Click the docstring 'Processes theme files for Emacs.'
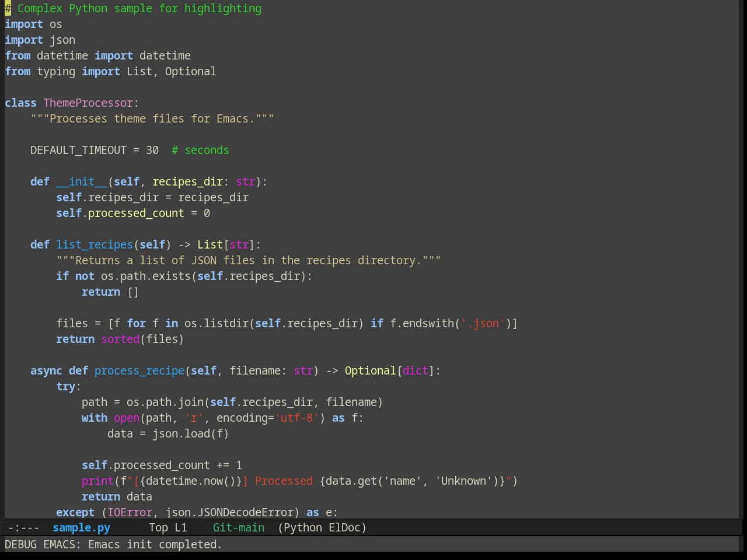Screen dimensions: 747x560 152,119
